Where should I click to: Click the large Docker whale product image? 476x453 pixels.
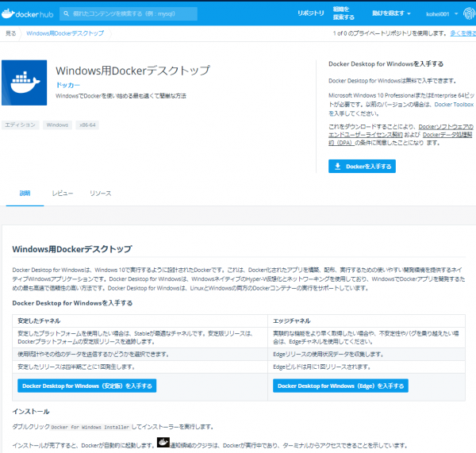click(x=25, y=83)
